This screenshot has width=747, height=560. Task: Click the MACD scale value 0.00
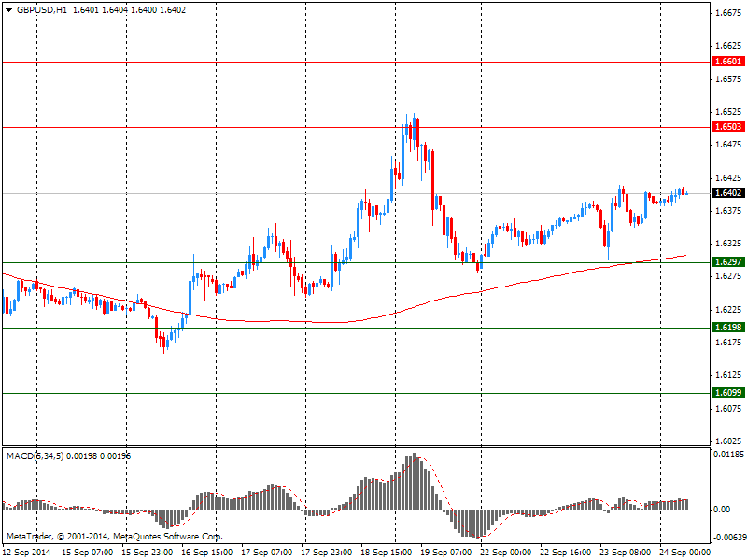tap(722, 510)
